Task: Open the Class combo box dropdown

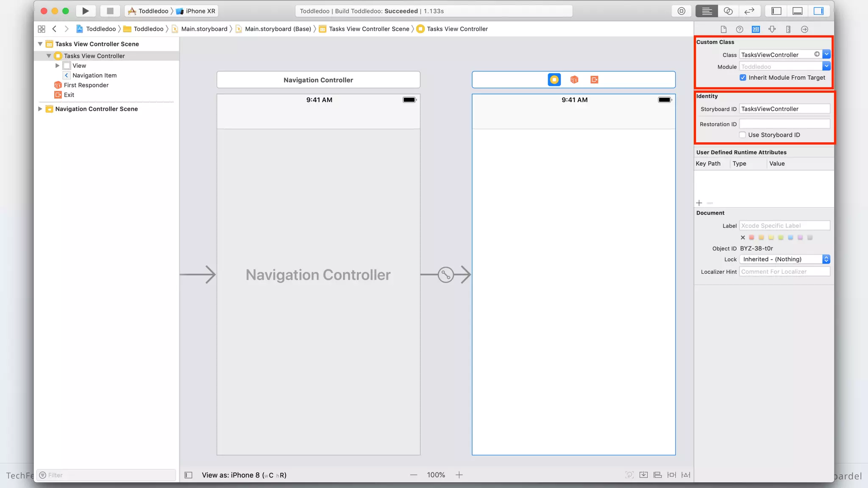Action: tap(826, 54)
